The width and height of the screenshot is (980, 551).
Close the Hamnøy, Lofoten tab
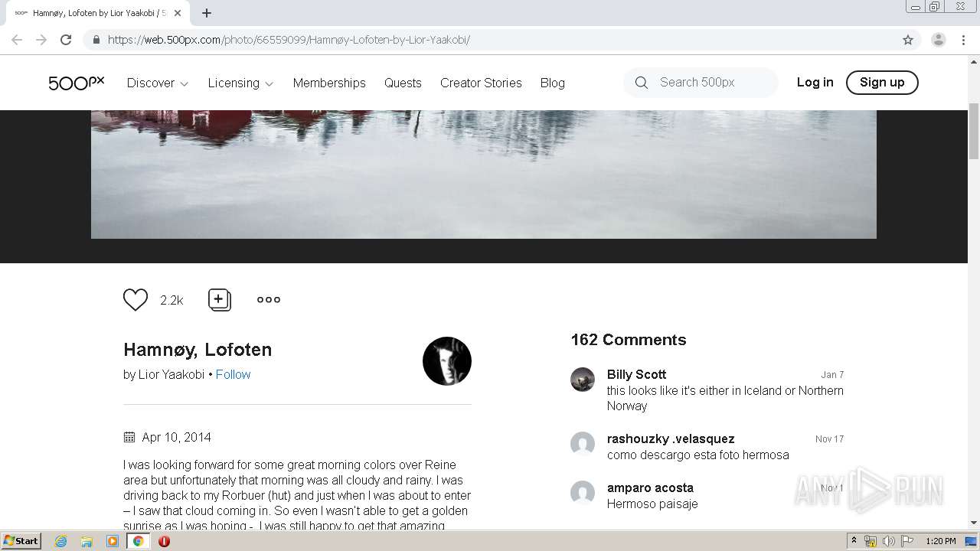(x=178, y=13)
